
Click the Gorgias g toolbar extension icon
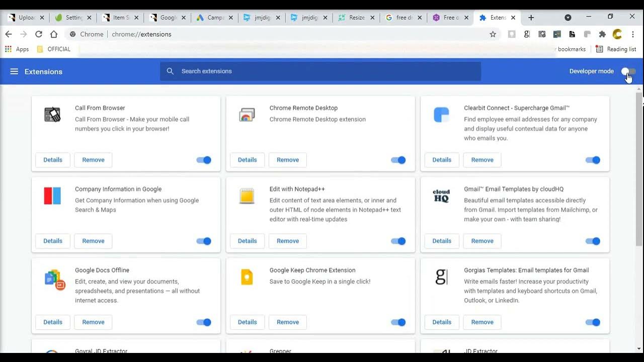point(527,34)
